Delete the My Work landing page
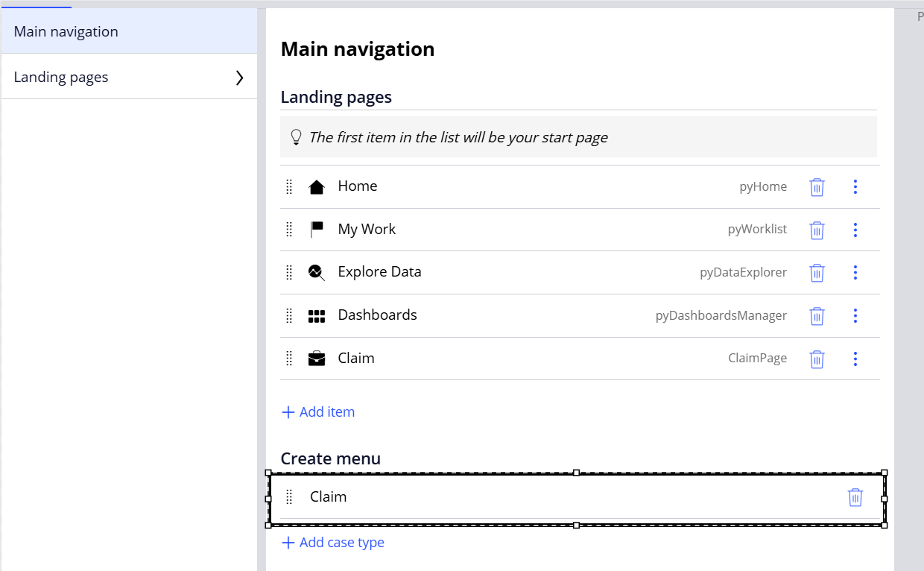This screenshot has height=571, width=924. click(817, 230)
